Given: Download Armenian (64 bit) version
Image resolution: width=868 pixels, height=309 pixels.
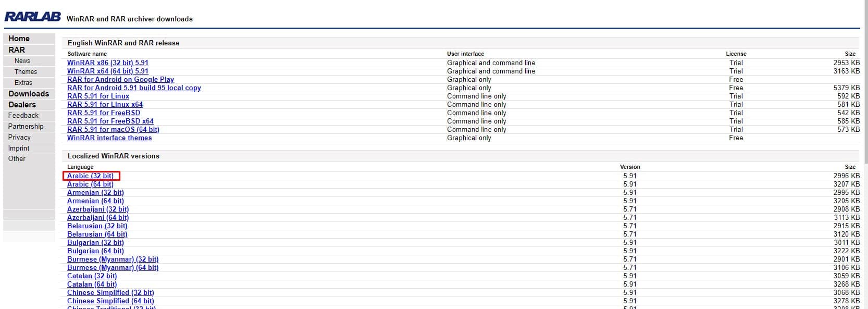Looking at the screenshot, I should coord(95,201).
